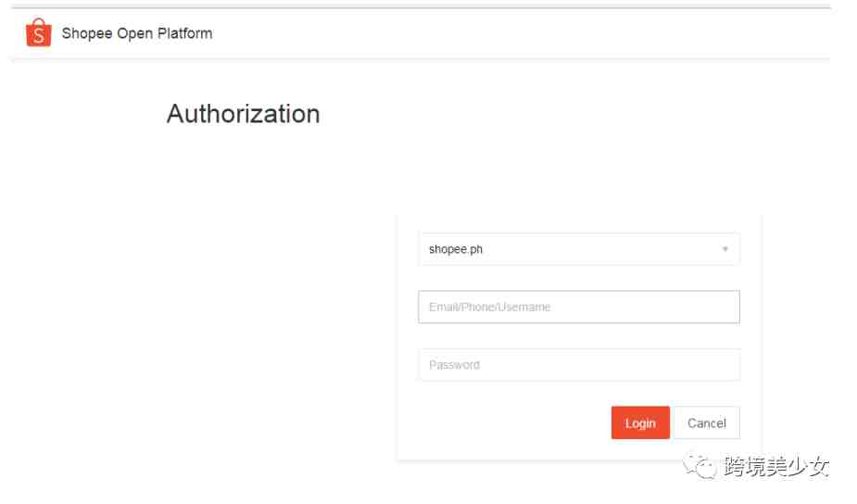Click the Shopee shopping bag logo

pos(38,32)
